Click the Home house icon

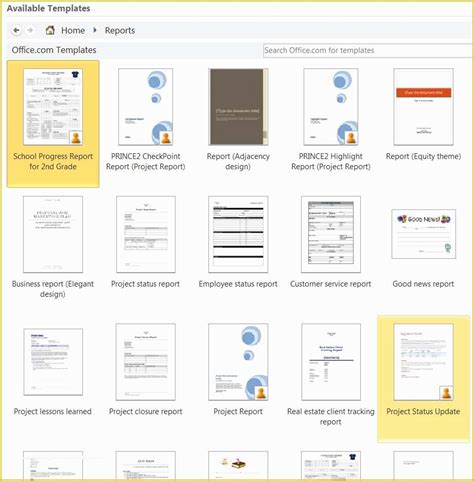(x=50, y=30)
